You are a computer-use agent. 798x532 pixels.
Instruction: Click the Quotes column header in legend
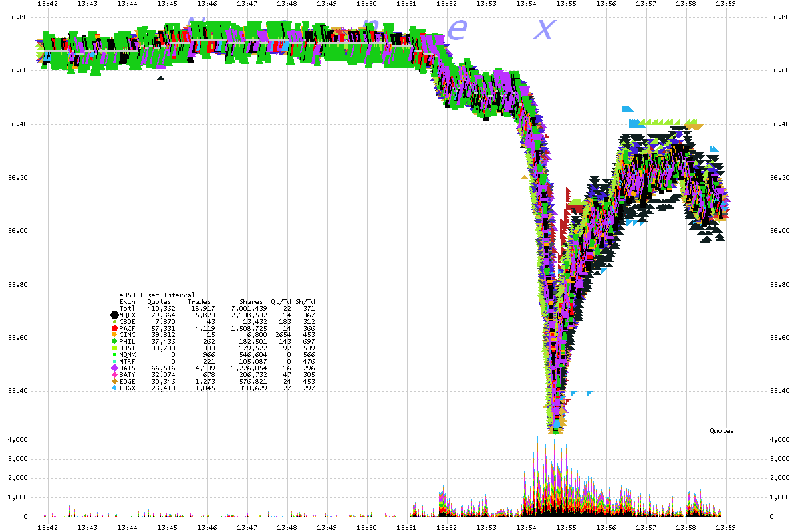159,301
